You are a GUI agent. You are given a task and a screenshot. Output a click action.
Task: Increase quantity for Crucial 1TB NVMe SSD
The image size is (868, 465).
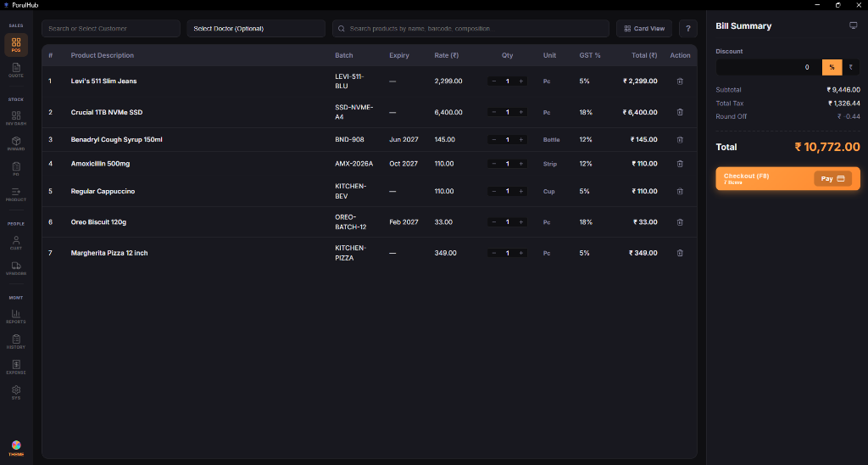(x=521, y=112)
